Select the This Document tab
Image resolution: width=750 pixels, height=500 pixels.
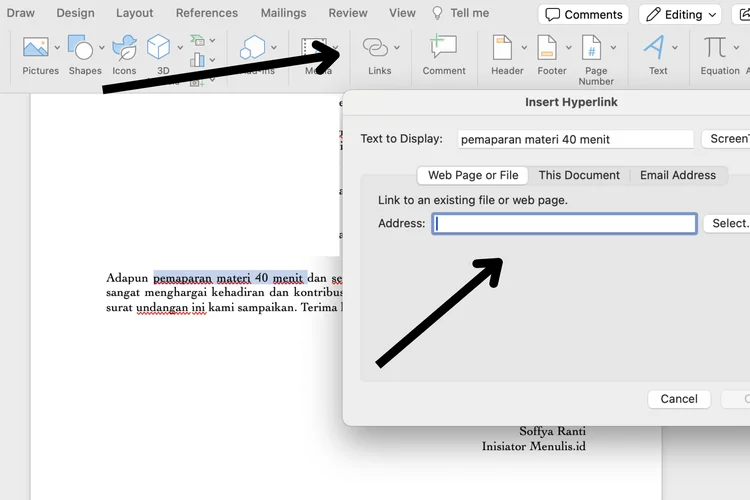pos(579,175)
